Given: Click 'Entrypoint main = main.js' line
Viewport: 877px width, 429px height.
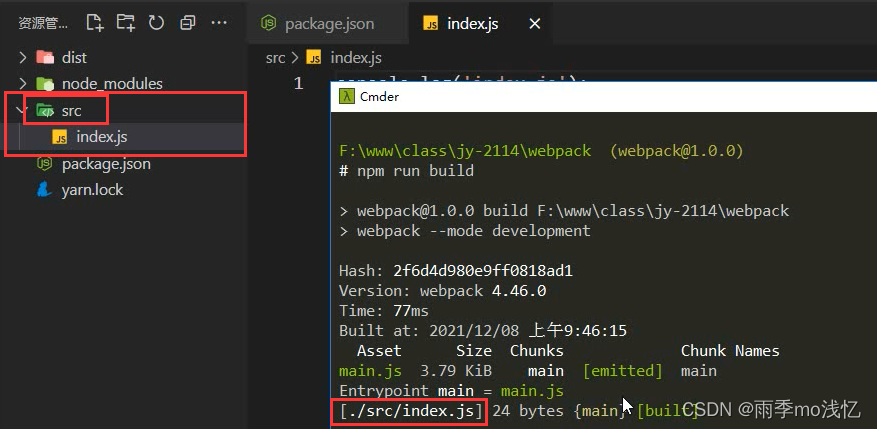Looking at the screenshot, I should coord(451,391).
